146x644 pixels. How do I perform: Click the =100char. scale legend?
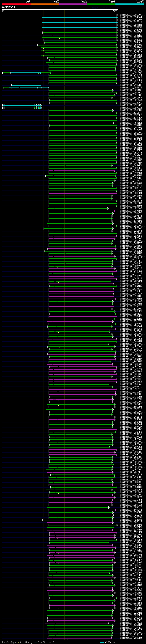coord(109,642)
